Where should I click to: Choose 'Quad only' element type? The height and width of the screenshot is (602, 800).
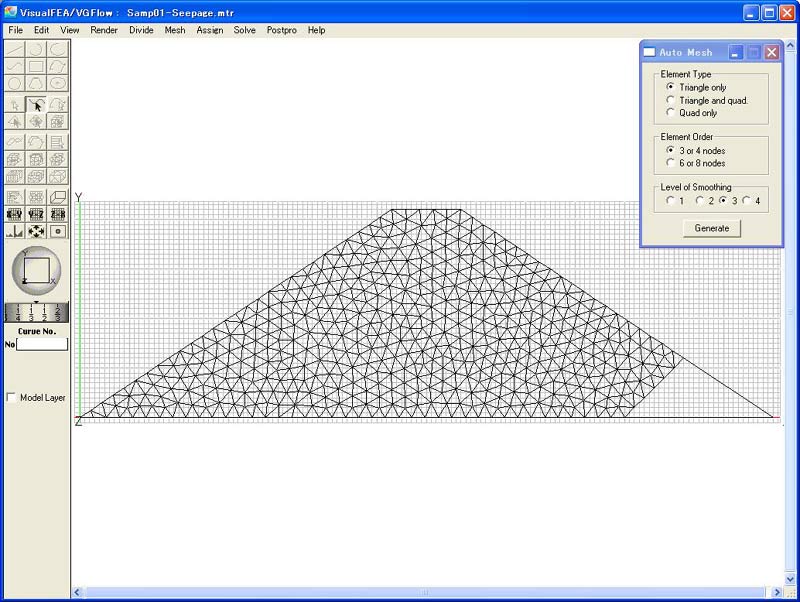tap(671, 113)
